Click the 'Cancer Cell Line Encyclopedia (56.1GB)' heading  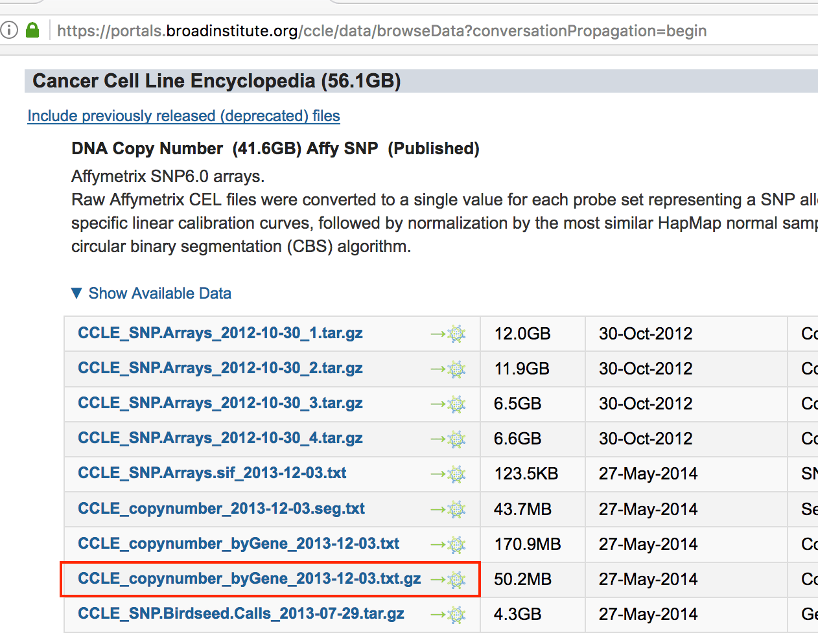(x=216, y=81)
